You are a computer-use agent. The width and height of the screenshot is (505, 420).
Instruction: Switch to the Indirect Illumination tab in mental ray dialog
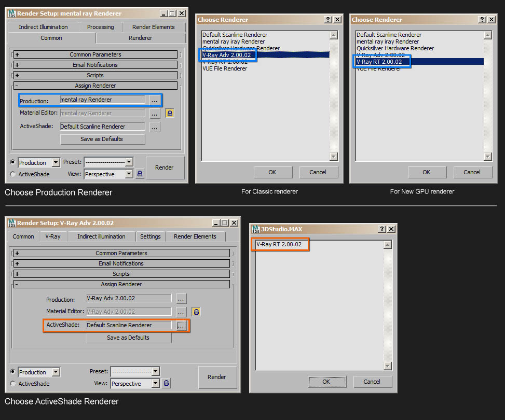[x=43, y=27]
